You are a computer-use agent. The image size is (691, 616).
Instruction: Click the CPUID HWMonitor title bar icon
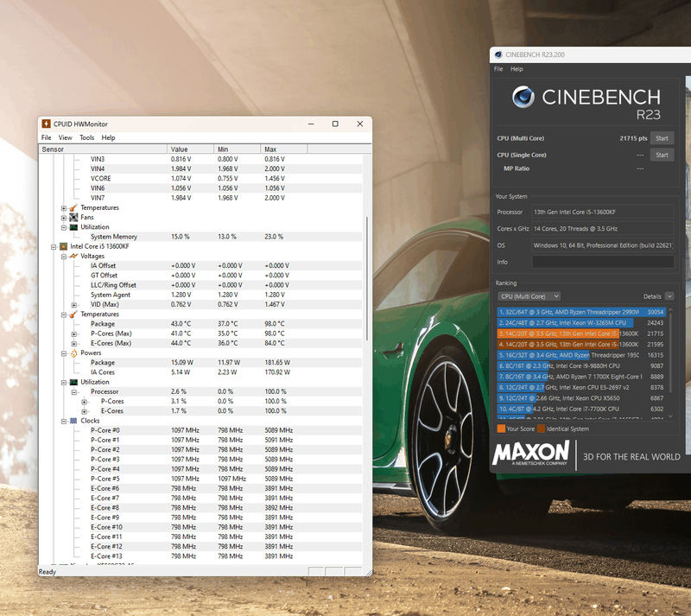(47, 124)
